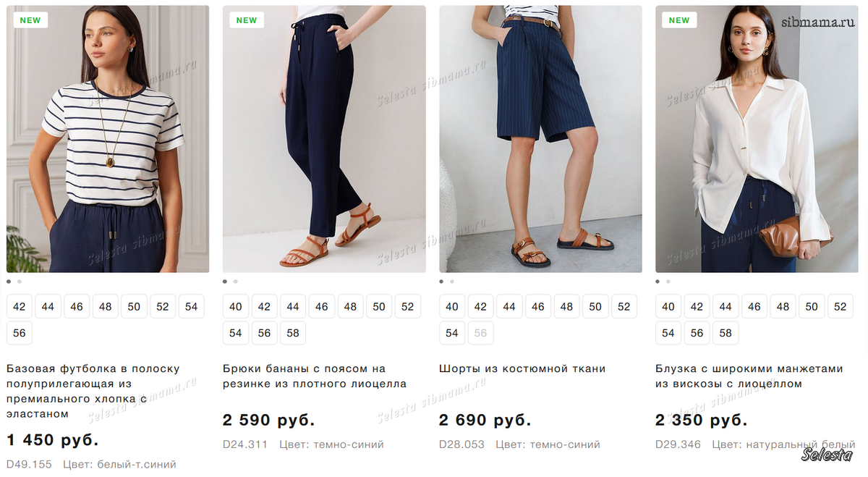Image resolution: width=868 pixels, height=477 pixels.
Task: Open white blouse product photo
Action: [x=757, y=139]
